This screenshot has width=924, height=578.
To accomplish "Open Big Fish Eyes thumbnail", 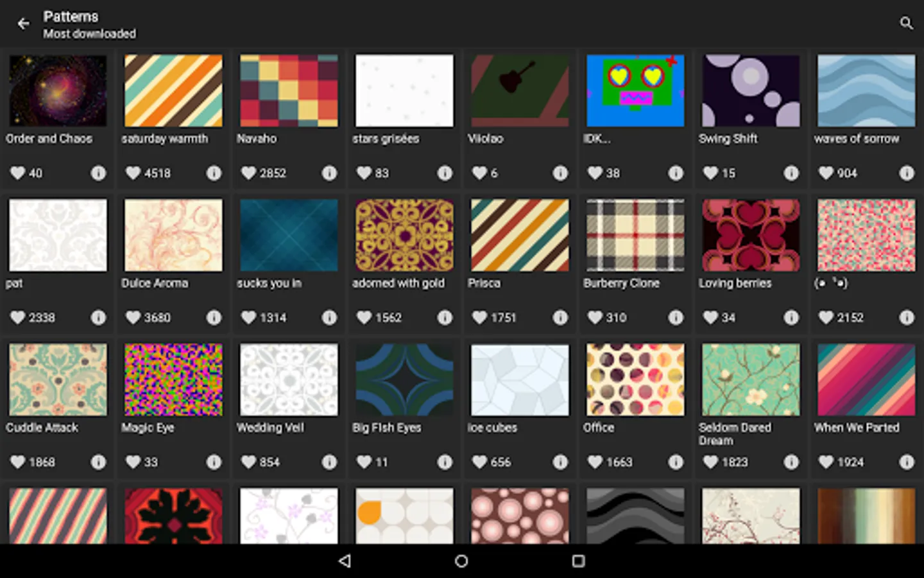I will 404,380.
